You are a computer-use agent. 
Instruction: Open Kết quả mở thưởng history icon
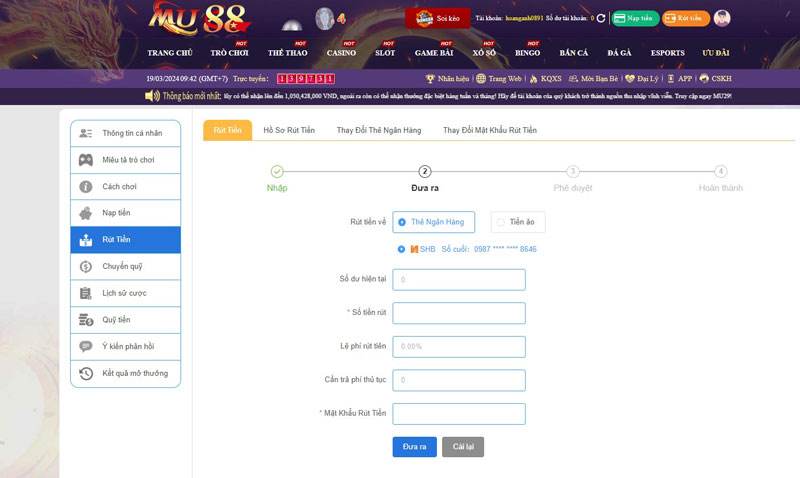86,373
